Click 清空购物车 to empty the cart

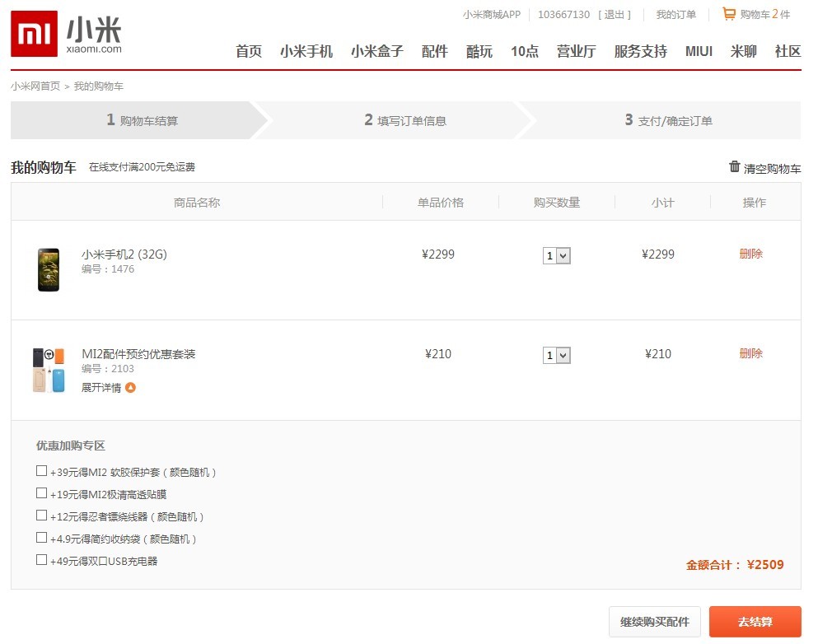pyautogui.click(x=772, y=169)
